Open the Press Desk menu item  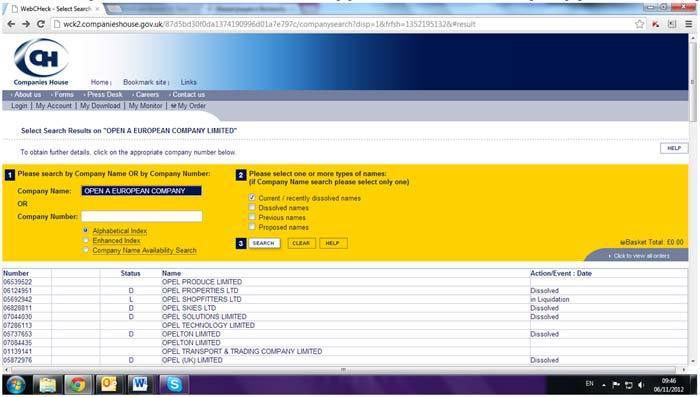tap(104, 95)
